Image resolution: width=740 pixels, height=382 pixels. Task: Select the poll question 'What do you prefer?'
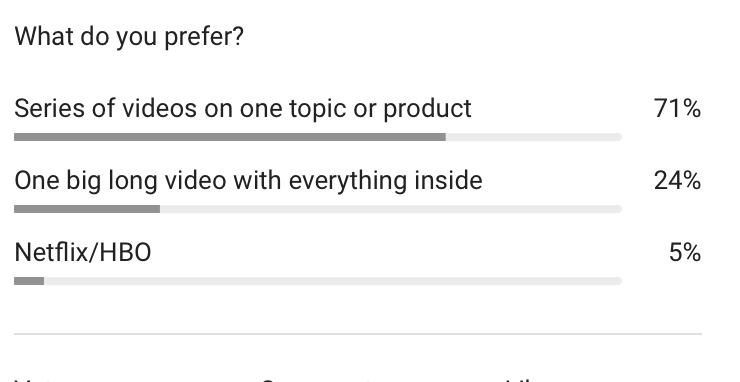point(129,36)
